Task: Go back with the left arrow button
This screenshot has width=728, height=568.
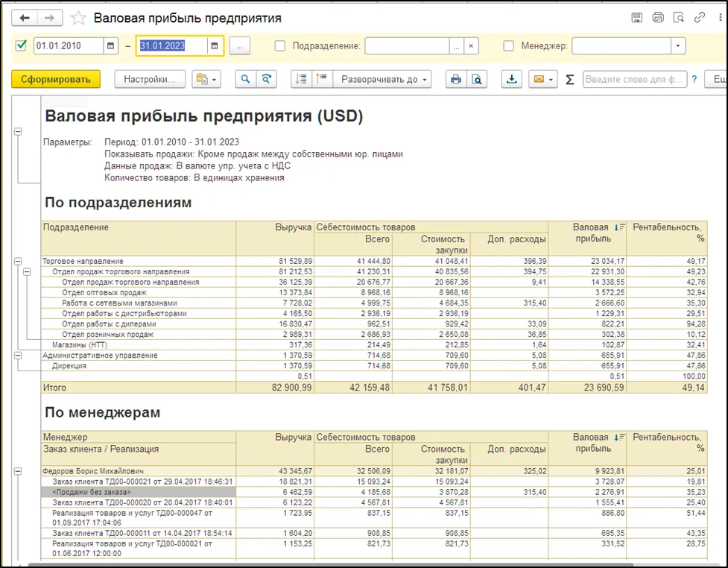Action: coord(25,18)
